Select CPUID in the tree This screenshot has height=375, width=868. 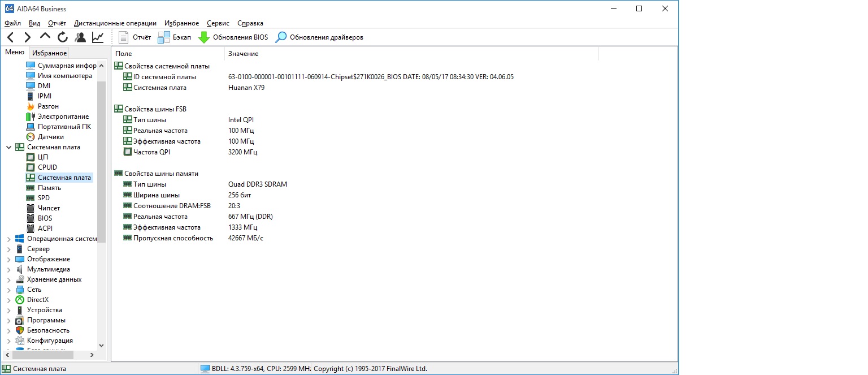pos(42,167)
